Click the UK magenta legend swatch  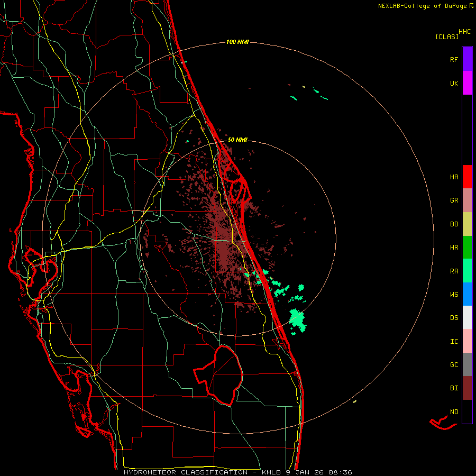tap(467, 83)
